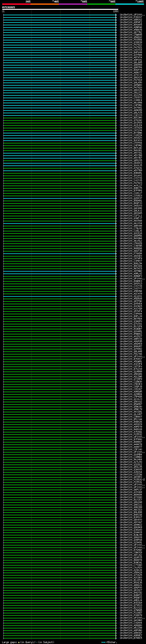Open hit UniRef100_Q8RUX2

[131, 20]
